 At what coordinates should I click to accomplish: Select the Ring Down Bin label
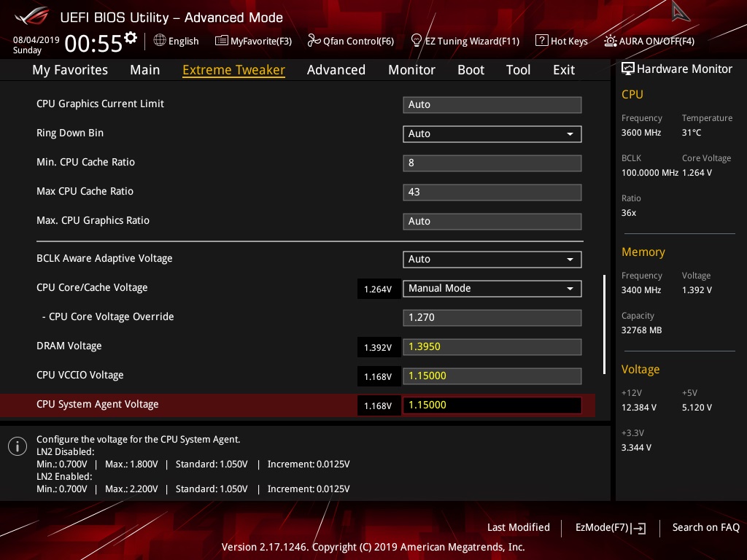point(70,133)
